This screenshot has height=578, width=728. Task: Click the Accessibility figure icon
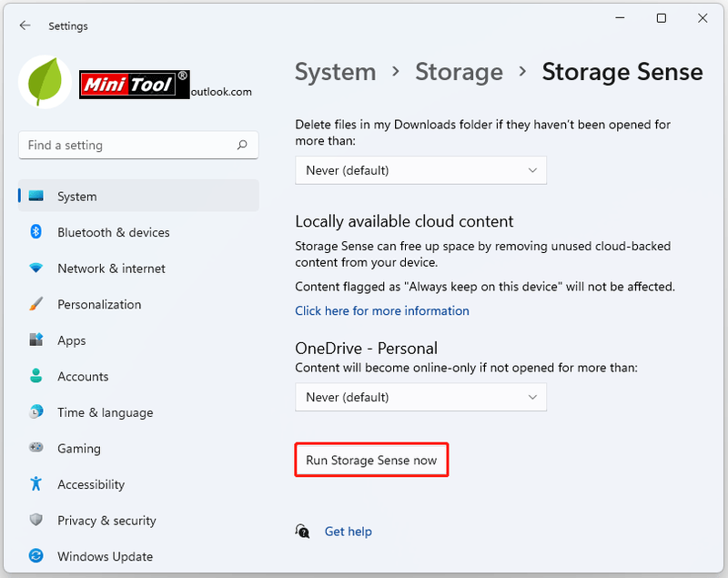pyautogui.click(x=35, y=483)
